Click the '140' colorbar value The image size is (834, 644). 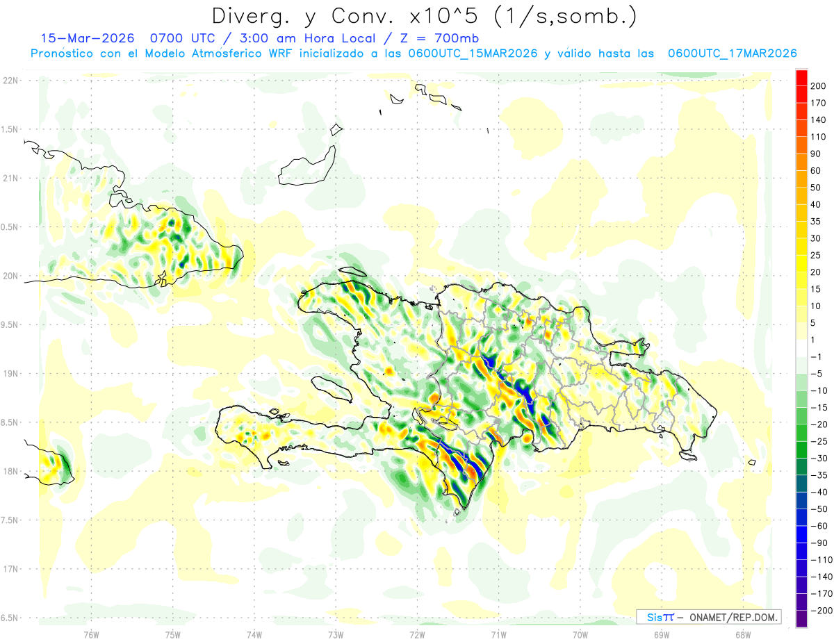click(818, 119)
